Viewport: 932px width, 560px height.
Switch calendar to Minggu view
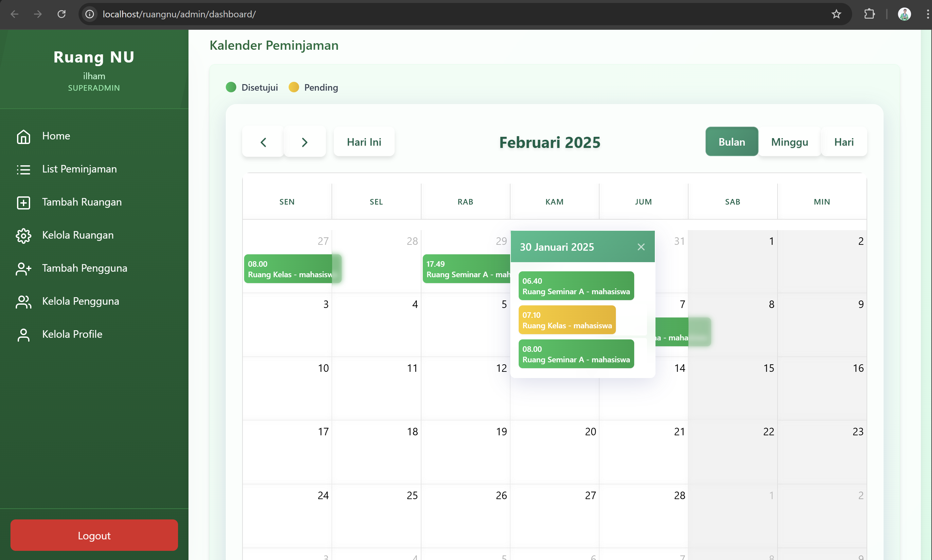click(789, 142)
